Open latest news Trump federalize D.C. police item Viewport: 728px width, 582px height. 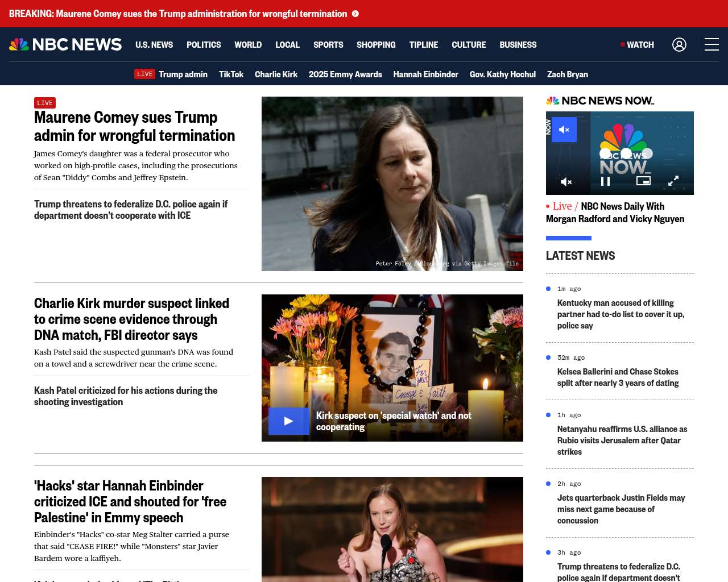619,572
